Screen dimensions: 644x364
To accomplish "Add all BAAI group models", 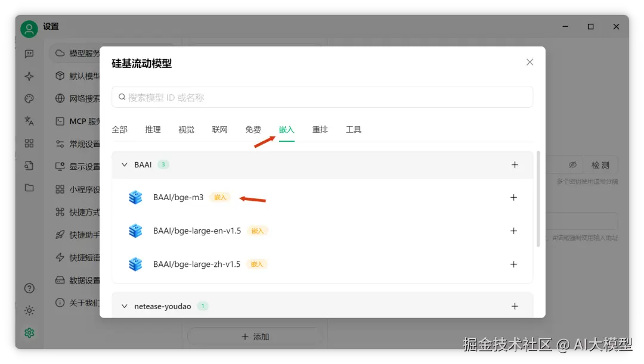I will tap(515, 165).
